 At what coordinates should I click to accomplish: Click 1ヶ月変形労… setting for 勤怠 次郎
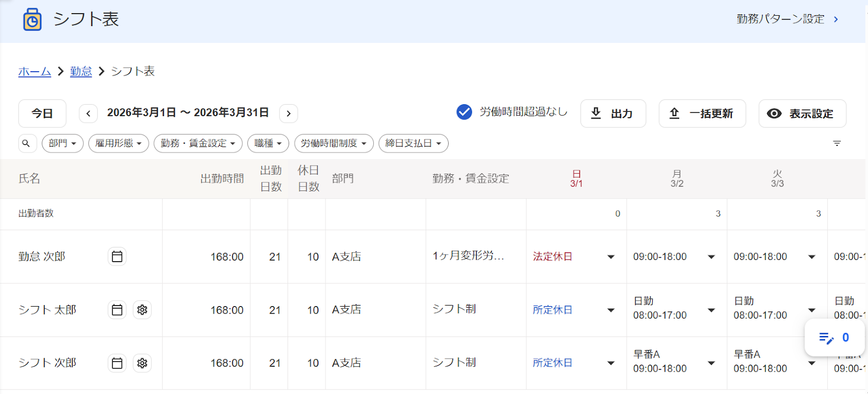tap(468, 256)
